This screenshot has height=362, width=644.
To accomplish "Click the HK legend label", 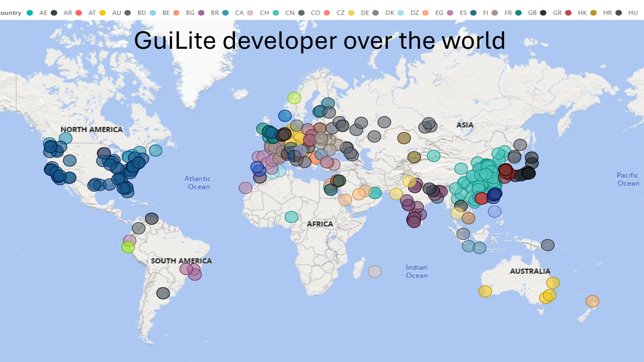I will click(x=582, y=13).
